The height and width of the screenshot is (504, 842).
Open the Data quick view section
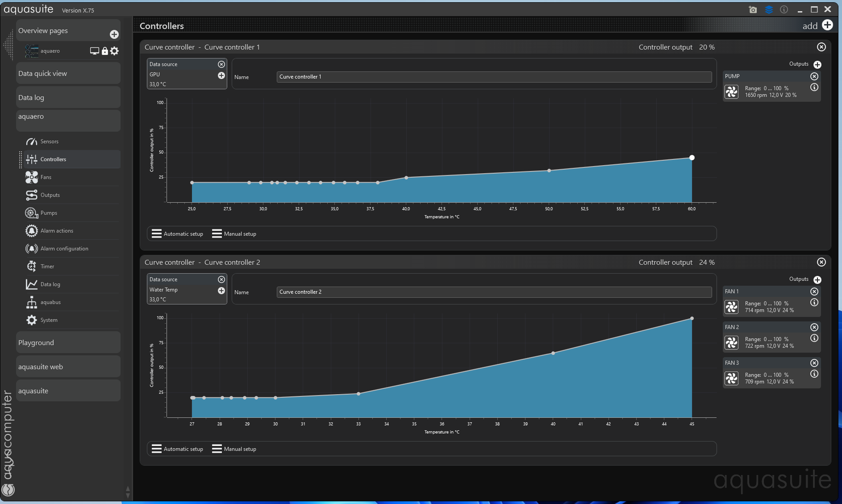[x=68, y=73]
